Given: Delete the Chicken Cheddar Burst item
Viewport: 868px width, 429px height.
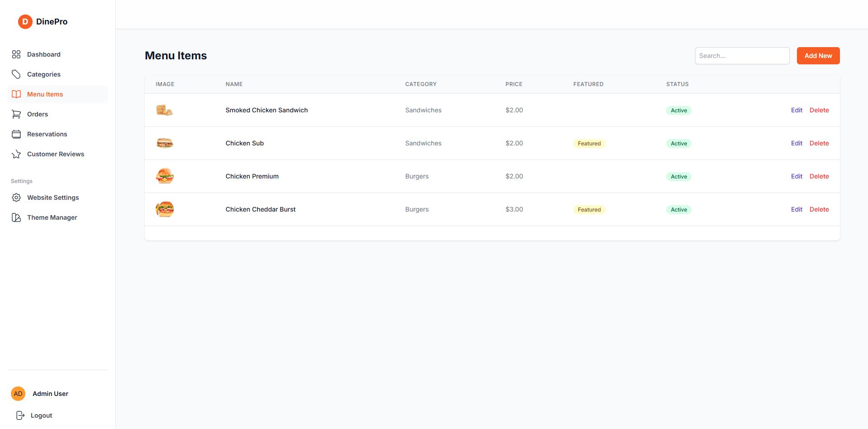Looking at the screenshot, I should (819, 209).
